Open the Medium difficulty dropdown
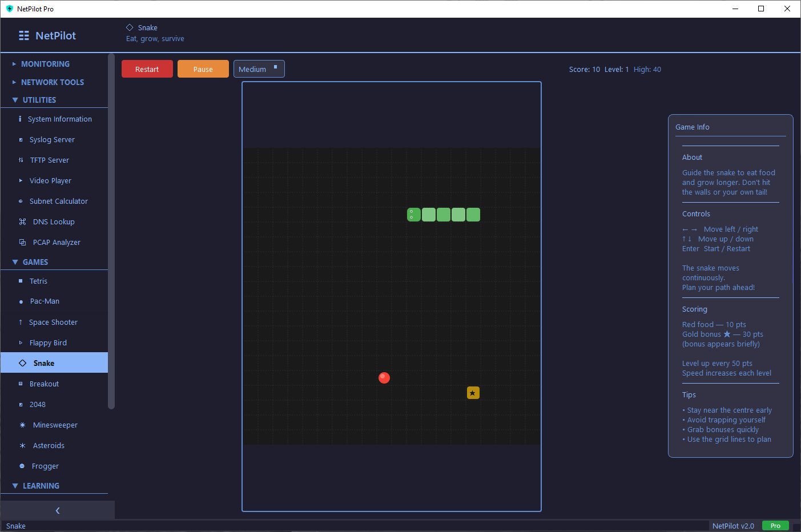Viewport: 801px width, 532px height. 259,69
